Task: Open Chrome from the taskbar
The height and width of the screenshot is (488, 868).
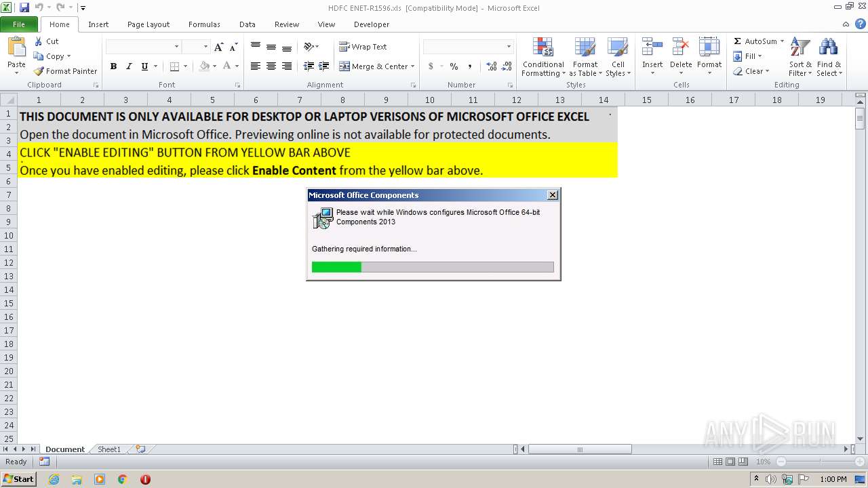Action: [122, 479]
